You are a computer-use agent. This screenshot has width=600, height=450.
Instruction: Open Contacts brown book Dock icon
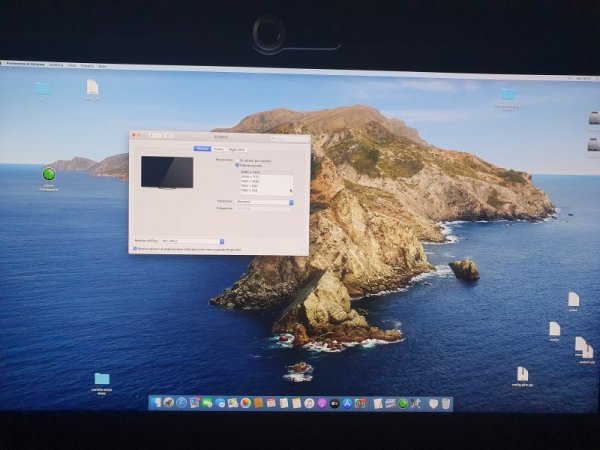pos(258,403)
